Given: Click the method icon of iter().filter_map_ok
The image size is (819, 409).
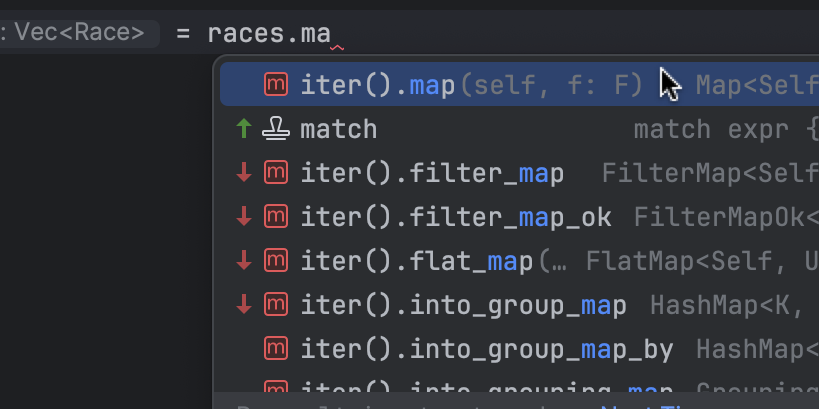Looking at the screenshot, I should 275,217.
